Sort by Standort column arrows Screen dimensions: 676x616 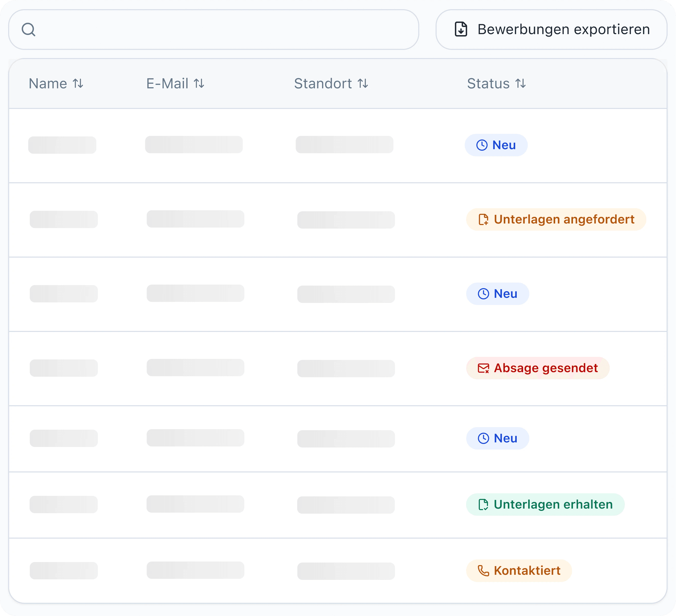click(x=363, y=83)
